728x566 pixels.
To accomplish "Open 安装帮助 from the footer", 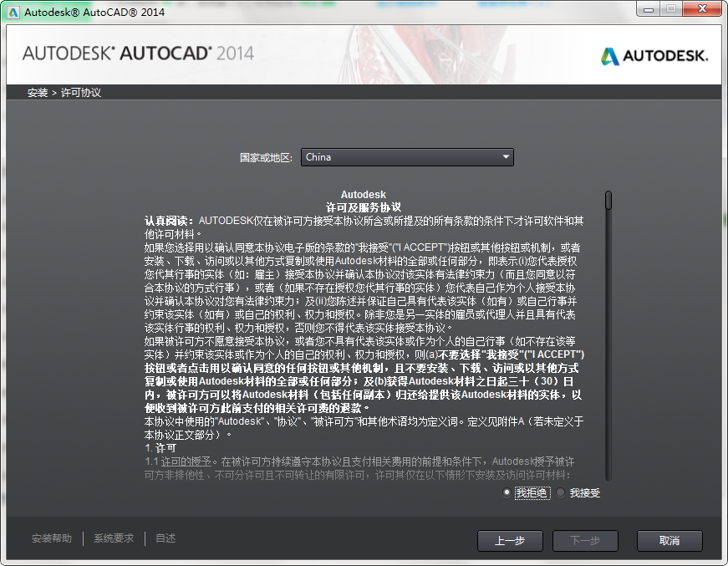I will click(51, 538).
